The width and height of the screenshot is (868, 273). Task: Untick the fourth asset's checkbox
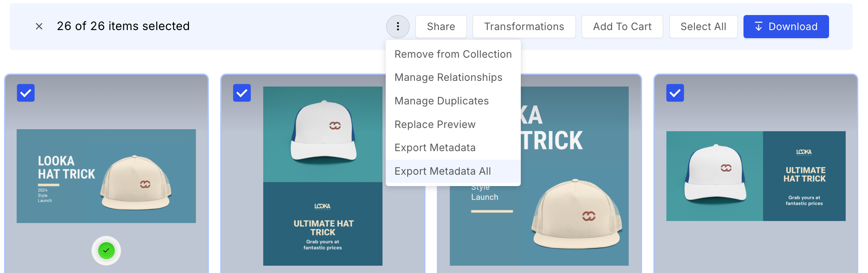click(675, 93)
